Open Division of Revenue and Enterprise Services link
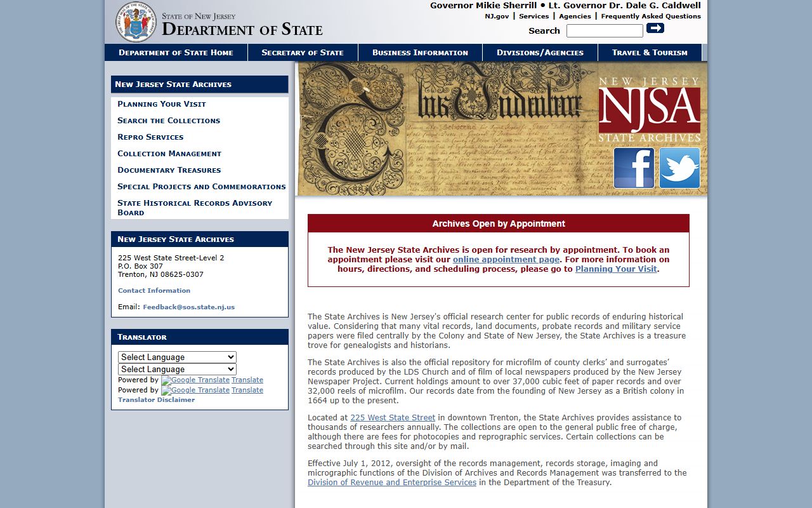Image resolution: width=812 pixels, height=508 pixels. point(392,483)
